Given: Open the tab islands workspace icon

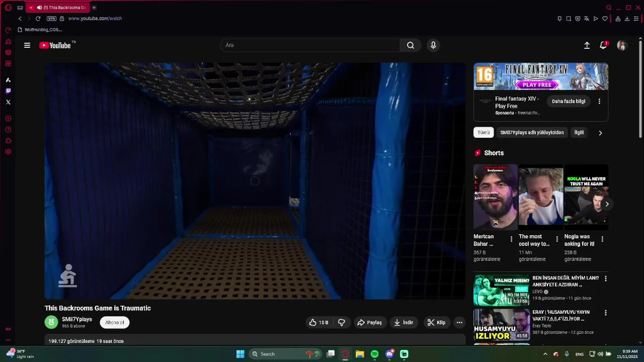Looking at the screenshot, I should [x=20, y=8].
